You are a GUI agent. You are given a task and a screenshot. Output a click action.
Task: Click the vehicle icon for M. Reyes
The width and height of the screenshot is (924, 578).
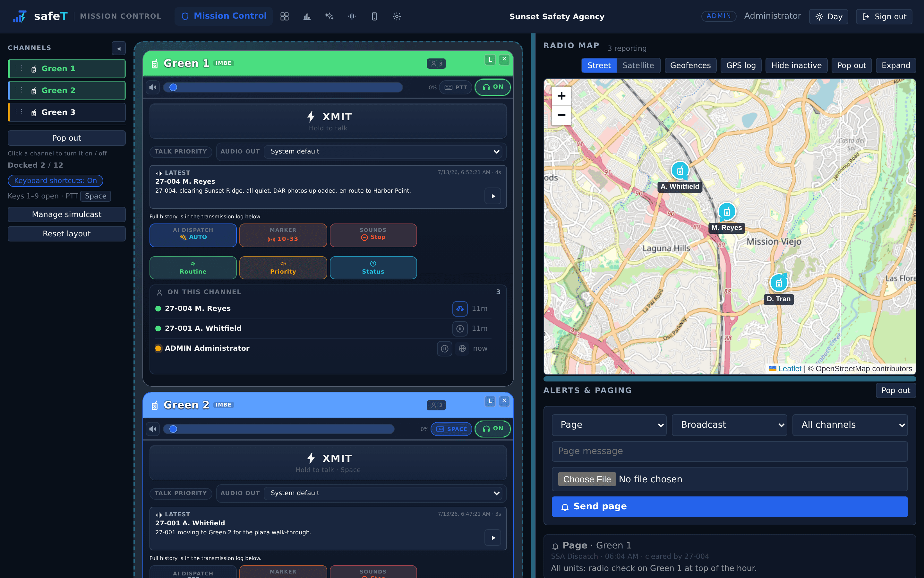click(x=460, y=309)
